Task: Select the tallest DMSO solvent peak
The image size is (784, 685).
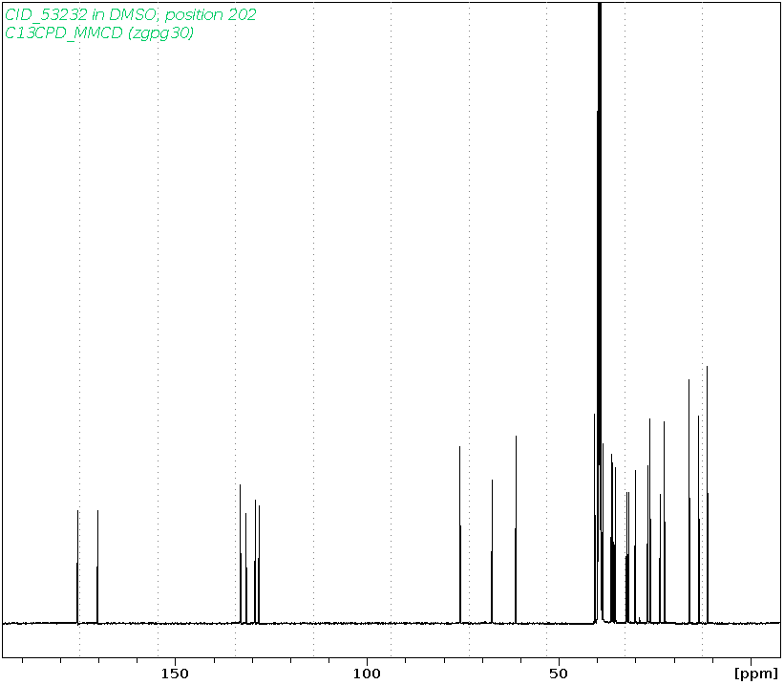Action: [600, 312]
